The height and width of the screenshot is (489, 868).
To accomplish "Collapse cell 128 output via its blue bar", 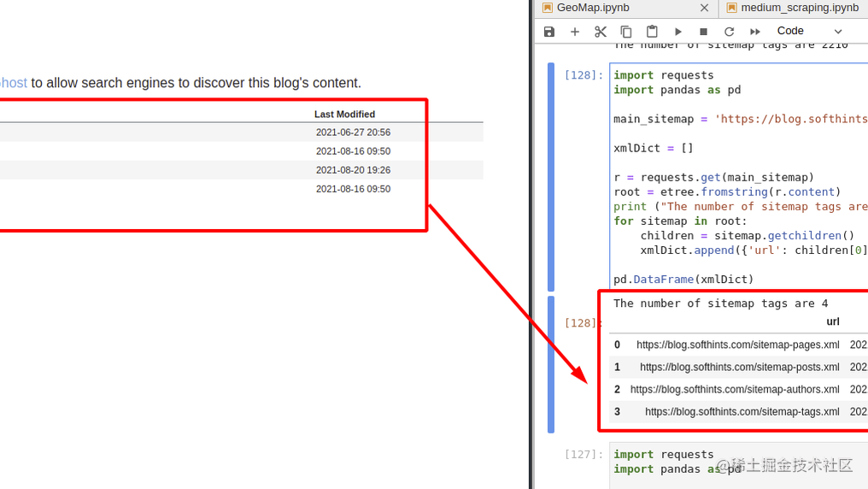I will pos(551,364).
